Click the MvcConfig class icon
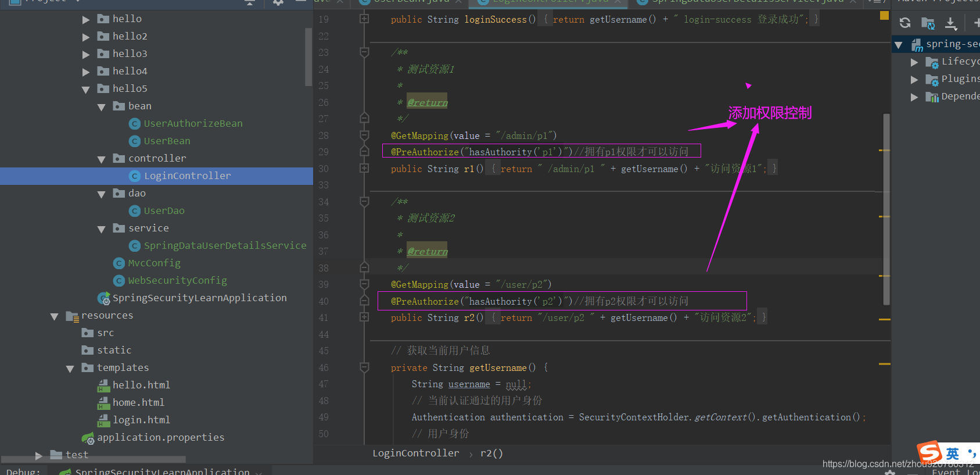 pos(119,263)
